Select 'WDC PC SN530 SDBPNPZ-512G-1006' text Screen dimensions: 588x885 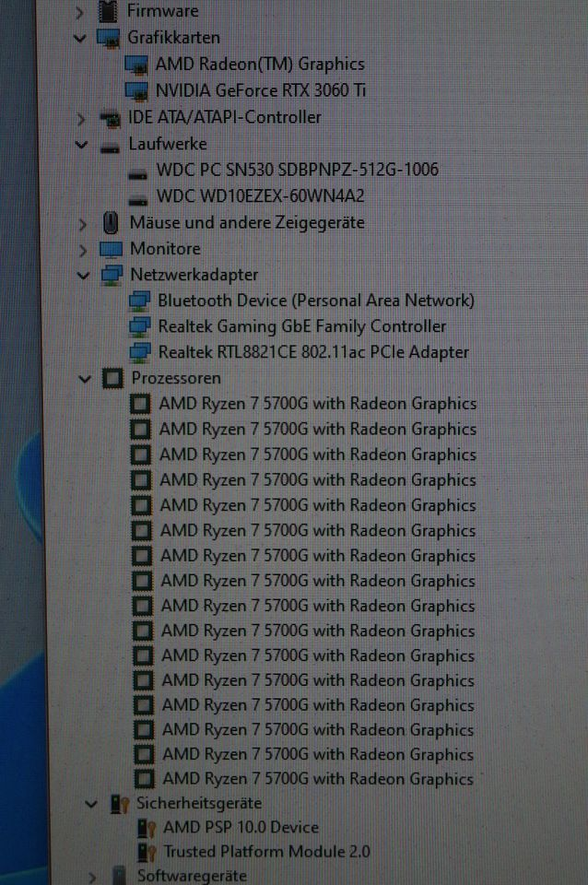[x=298, y=170]
